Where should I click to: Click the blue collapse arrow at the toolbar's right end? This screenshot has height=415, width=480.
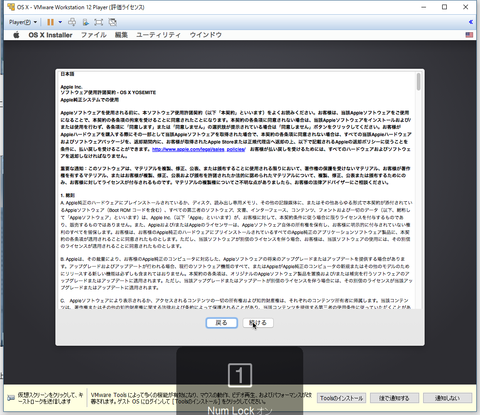pos(471,22)
